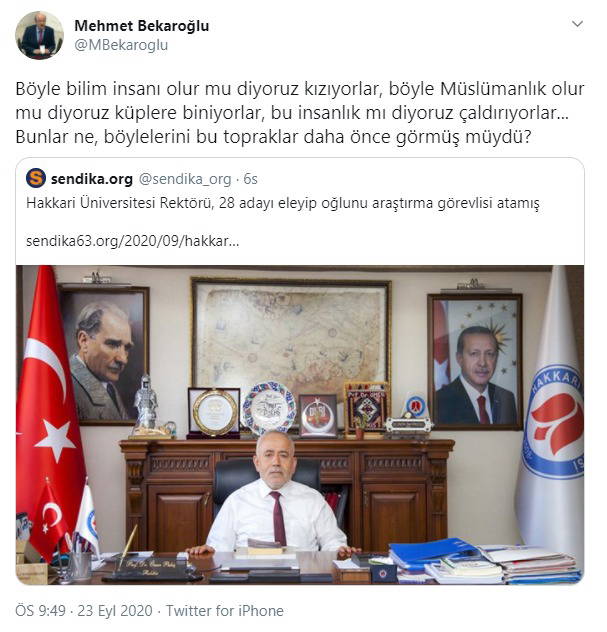
Task: Click the framed old map in the photo
Action: pyautogui.click(x=291, y=336)
